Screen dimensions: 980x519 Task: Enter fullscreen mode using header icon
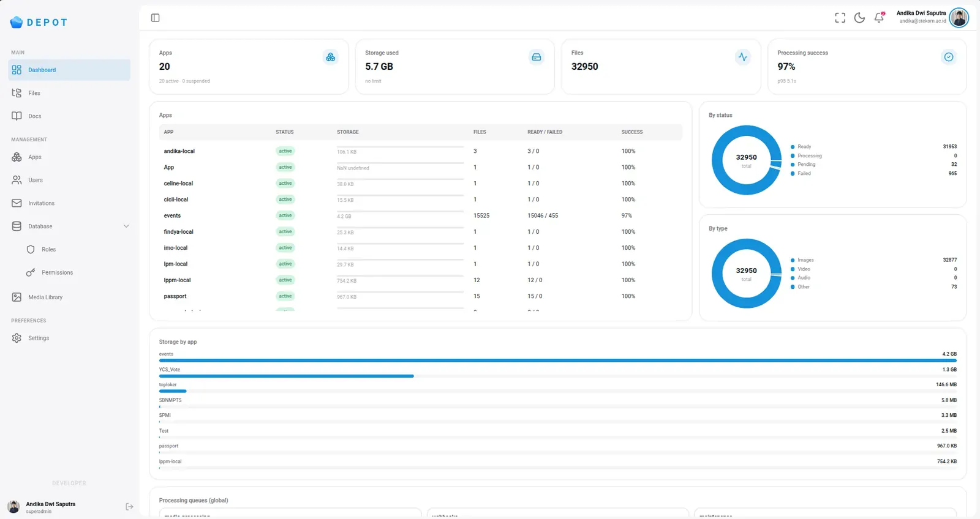tap(840, 18)
